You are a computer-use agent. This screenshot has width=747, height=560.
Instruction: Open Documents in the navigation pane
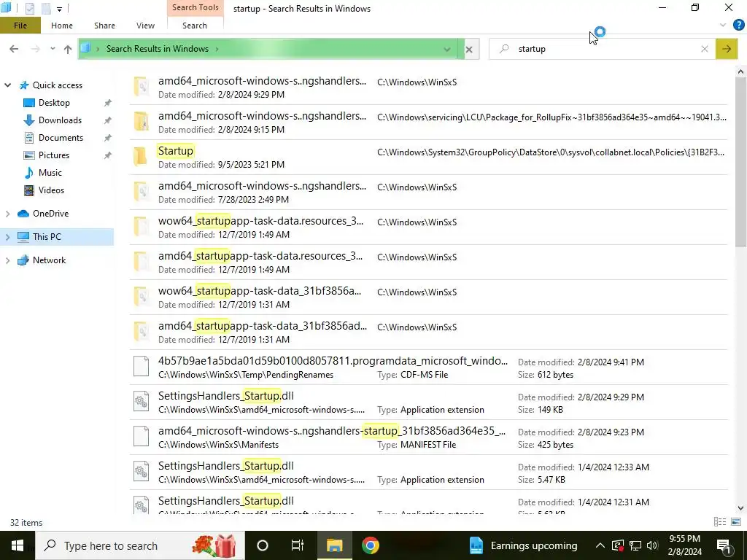pos(61,138)
